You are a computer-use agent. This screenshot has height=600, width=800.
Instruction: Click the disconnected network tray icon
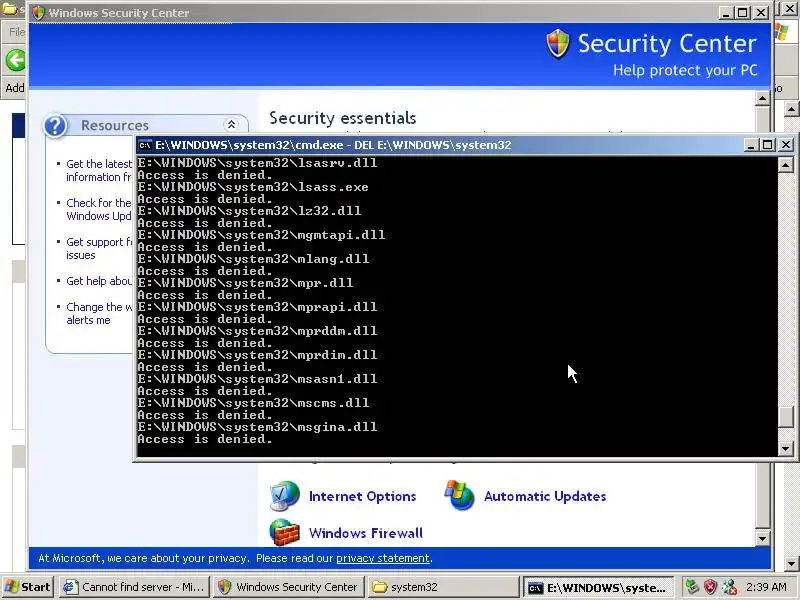(x=730, y=587)
